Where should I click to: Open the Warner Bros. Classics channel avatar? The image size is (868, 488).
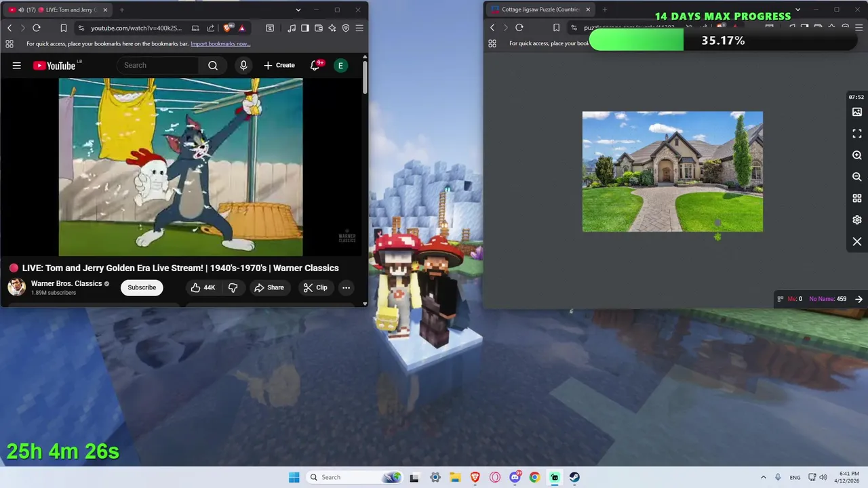click(x=16, y=287)
